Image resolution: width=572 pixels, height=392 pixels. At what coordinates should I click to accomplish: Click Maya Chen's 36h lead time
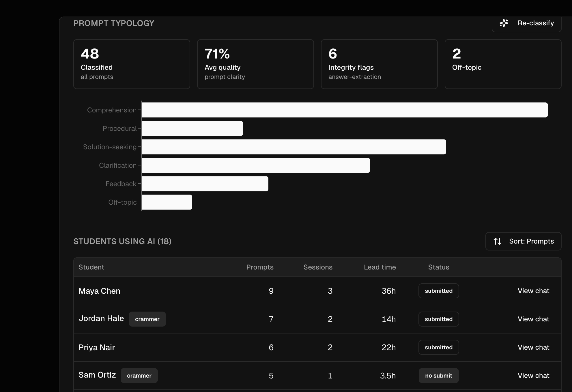(x=388, y=291)
